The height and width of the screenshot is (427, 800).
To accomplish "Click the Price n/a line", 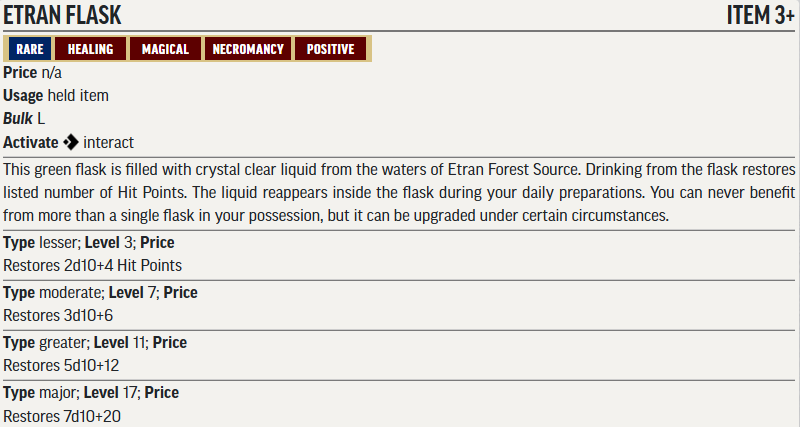I will click(40, 73).
